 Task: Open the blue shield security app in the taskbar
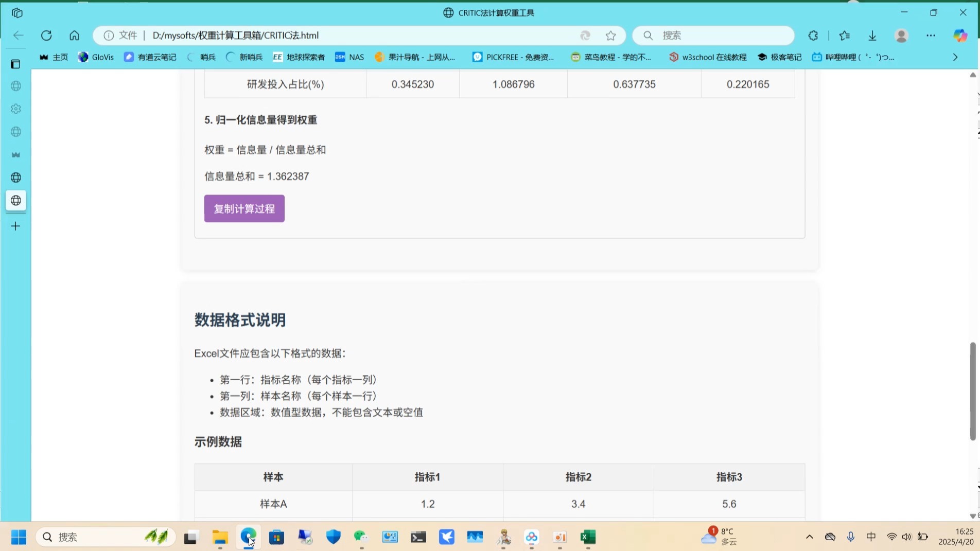tap(333, 537)
